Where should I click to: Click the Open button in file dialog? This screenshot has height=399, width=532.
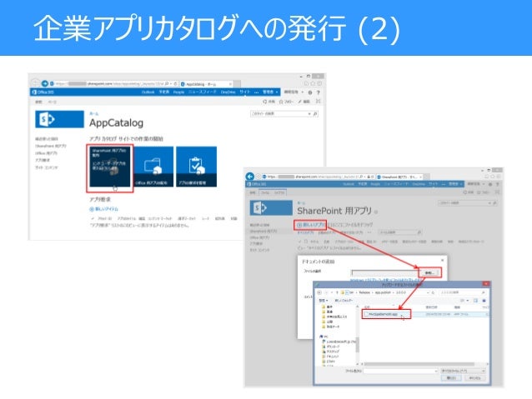tap(451, 378)
